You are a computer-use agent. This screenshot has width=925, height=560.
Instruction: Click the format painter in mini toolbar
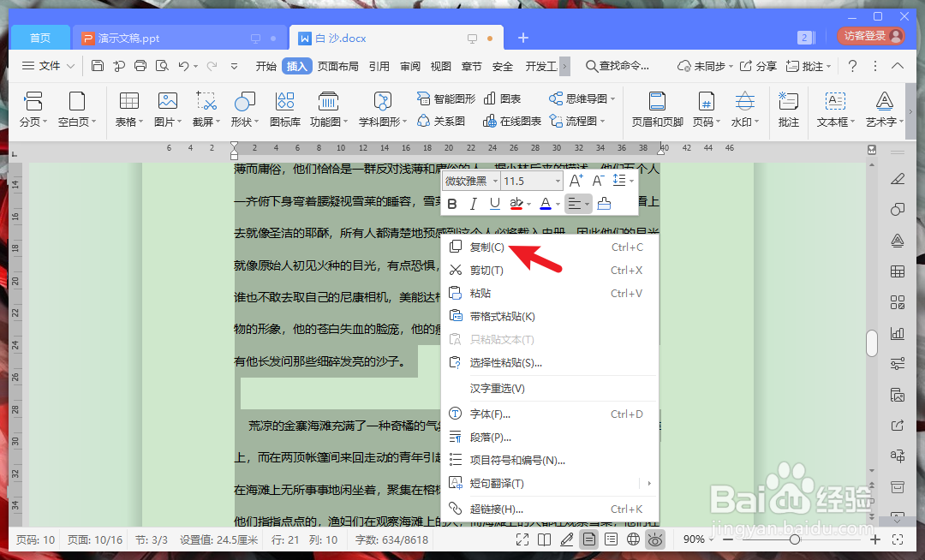(604, 204)
